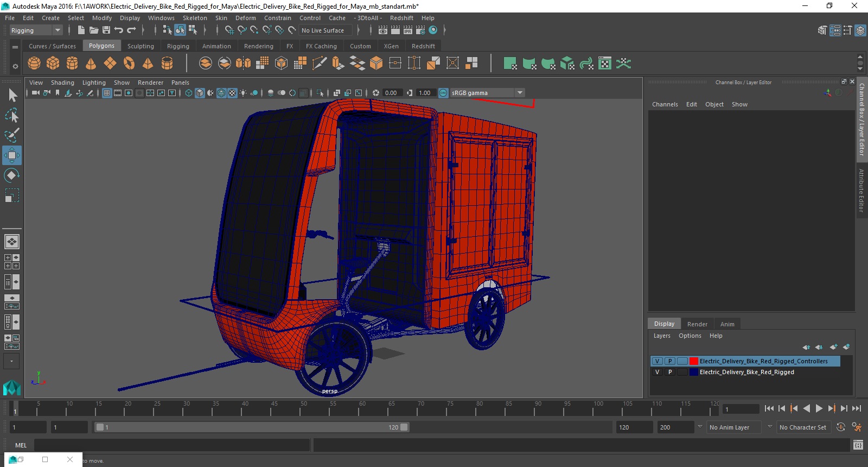Undo the last action via toolbar arrow
The image size is (868, 467).
(x=119, y=30)
